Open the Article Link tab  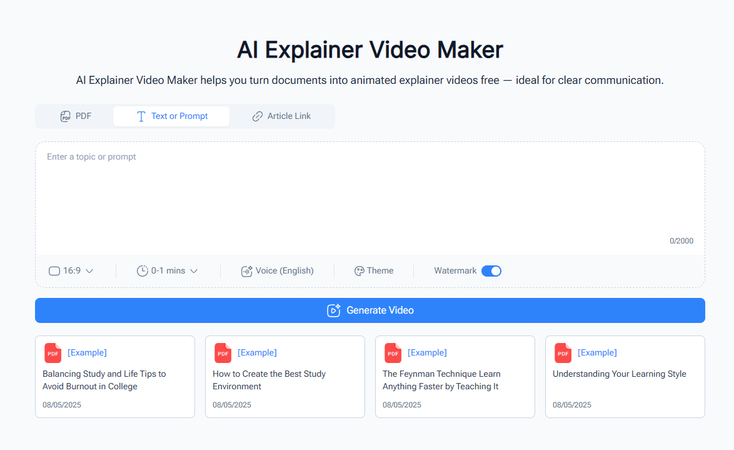click(281, 116)
